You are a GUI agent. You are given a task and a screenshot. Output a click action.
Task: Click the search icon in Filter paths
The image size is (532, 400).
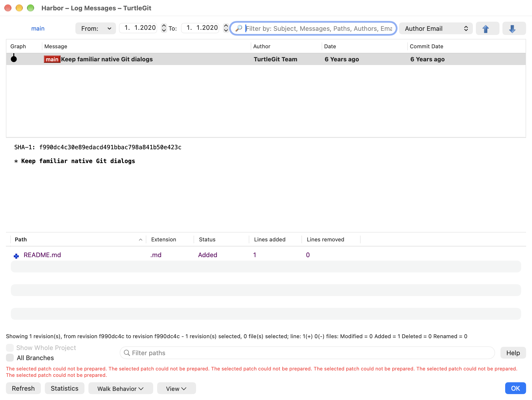(x=127, y=353)
